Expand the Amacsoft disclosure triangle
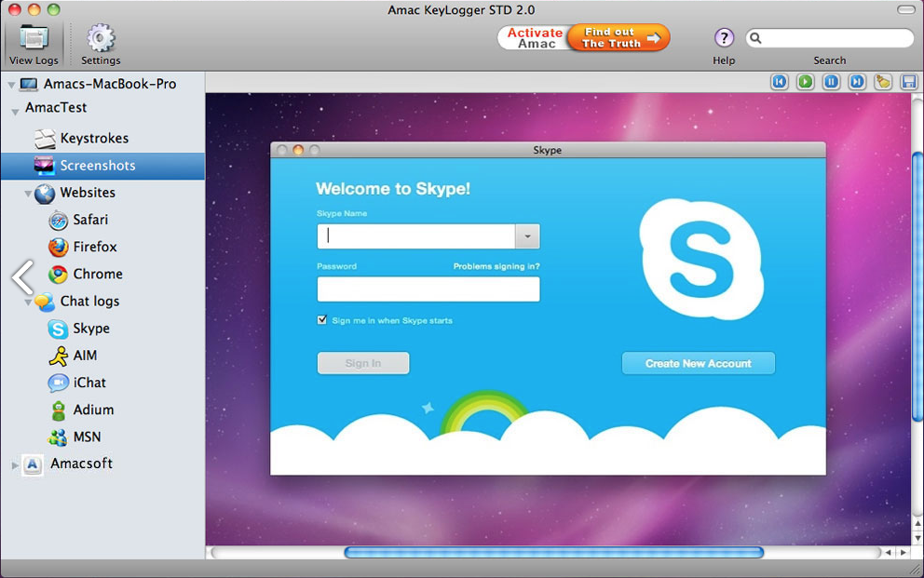This screenshot has width=924, height=578. tap(15, 465)
